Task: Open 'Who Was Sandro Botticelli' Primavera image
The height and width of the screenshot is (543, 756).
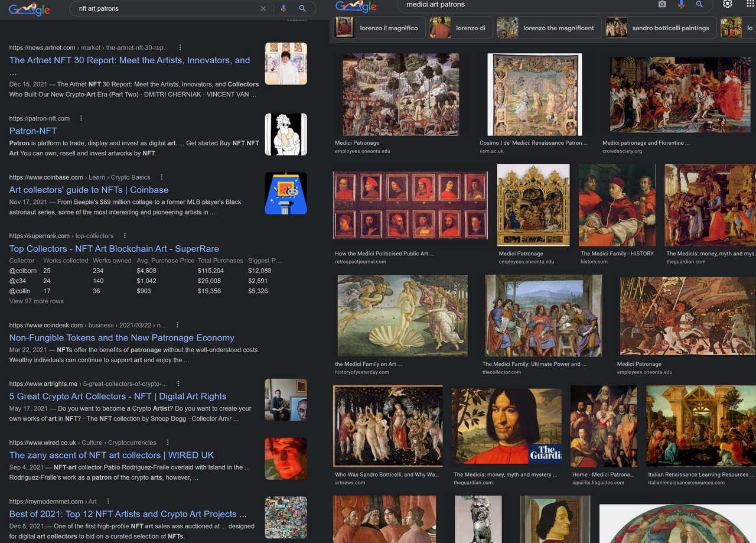Action: click(x=388, y=426)
